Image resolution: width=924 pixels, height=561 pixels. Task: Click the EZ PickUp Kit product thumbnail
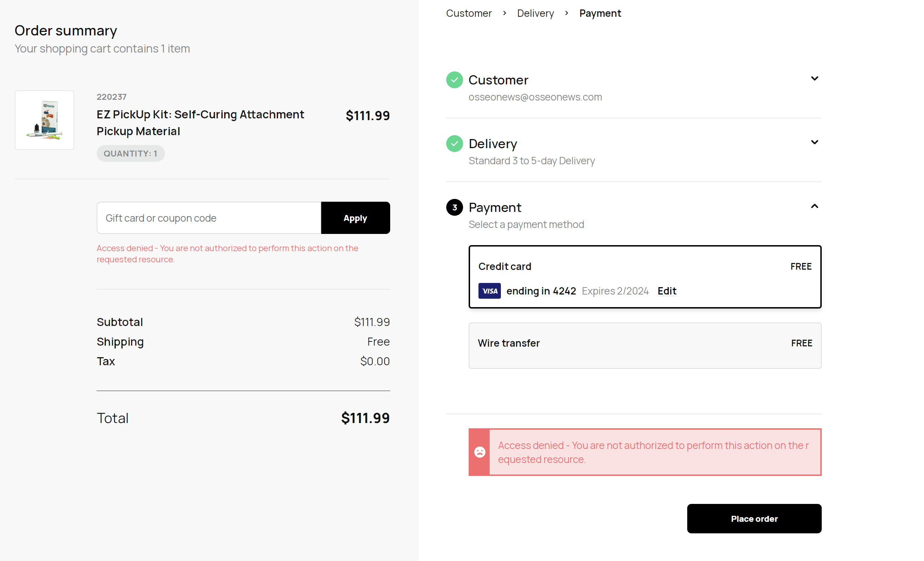click(44, 120)
